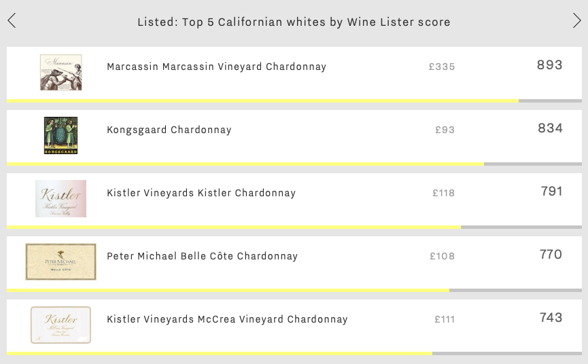Click the £108 price for Peter Michael
This screenshot has height=364, width=588.
(442, 256)
